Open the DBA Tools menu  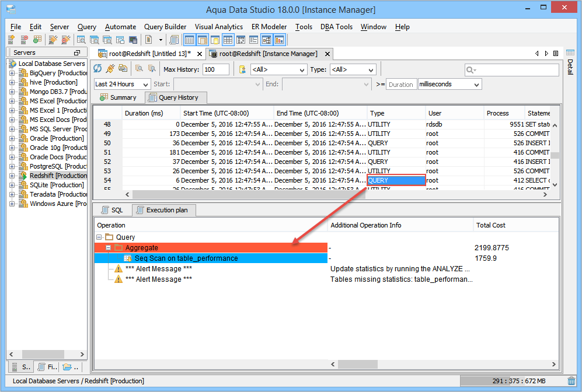tap(336, 27)
